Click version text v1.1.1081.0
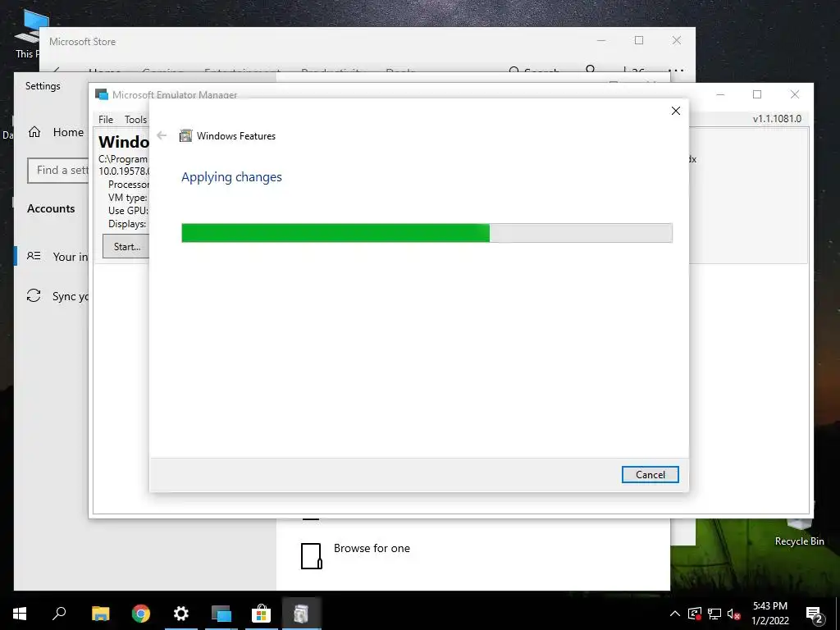The image size is (840, 630). [x=777, y=119]
